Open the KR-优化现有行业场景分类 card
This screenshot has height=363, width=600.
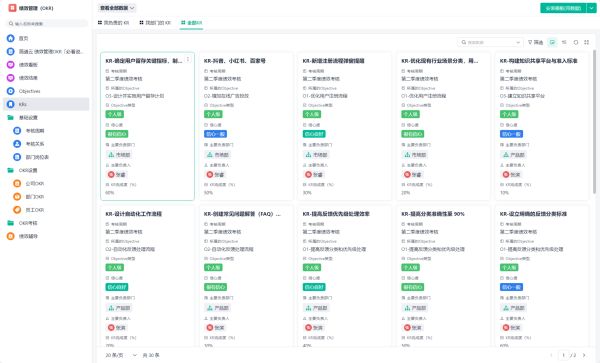pyautogui.click(x=443, y=126)
